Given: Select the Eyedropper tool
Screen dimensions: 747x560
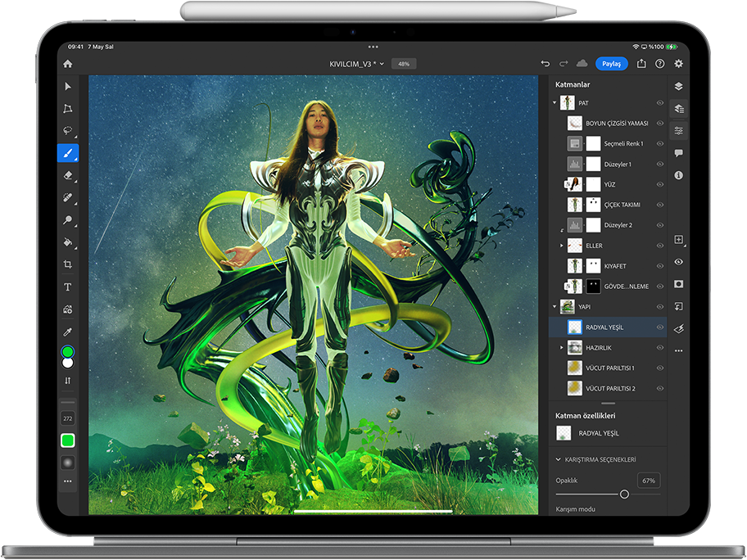Looking at the screenshot, I should pos(68,332).
